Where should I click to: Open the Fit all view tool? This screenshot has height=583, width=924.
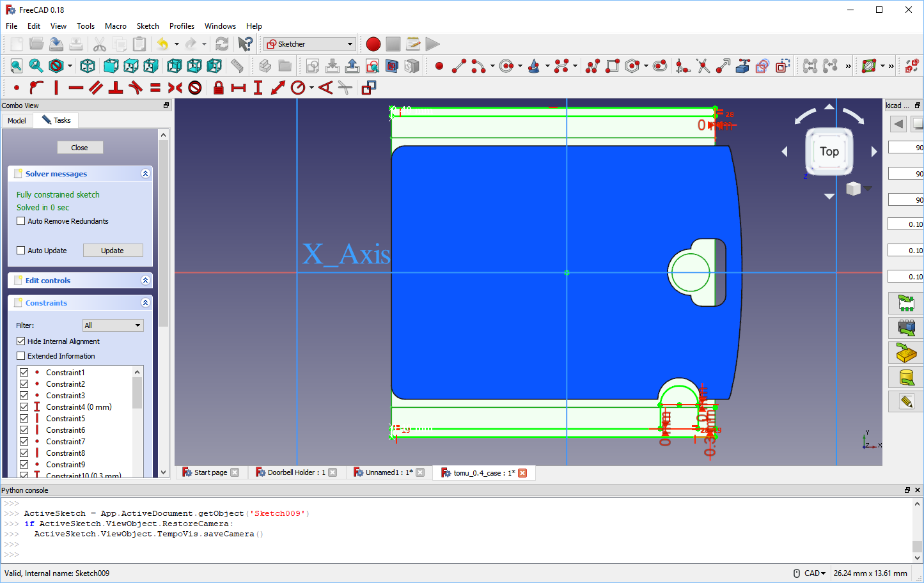[16, 66]
